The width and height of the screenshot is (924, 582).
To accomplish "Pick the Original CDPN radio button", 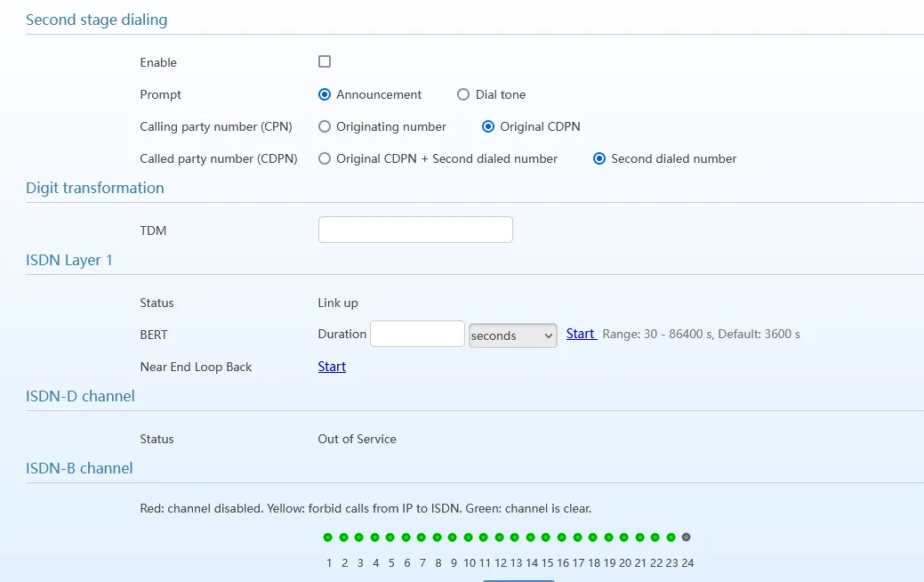I will point(488,126).
